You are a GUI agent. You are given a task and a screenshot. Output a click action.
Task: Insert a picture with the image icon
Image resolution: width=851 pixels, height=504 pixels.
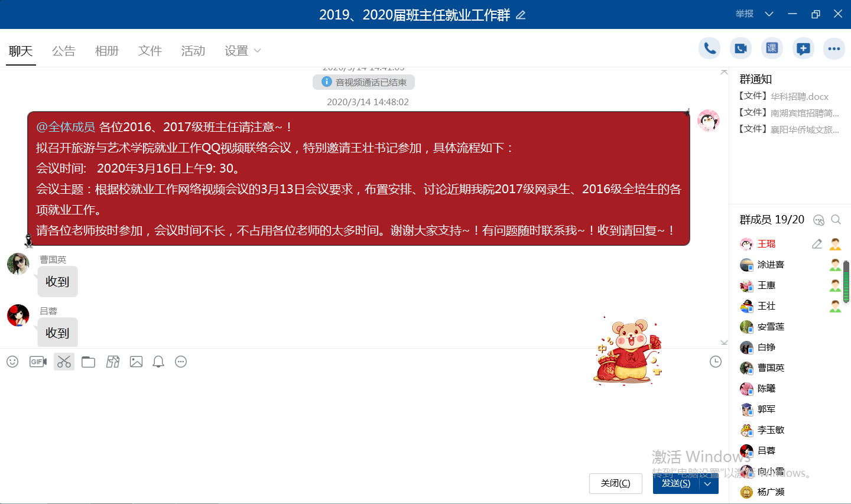pyautogui.click(x=136, y=362)
